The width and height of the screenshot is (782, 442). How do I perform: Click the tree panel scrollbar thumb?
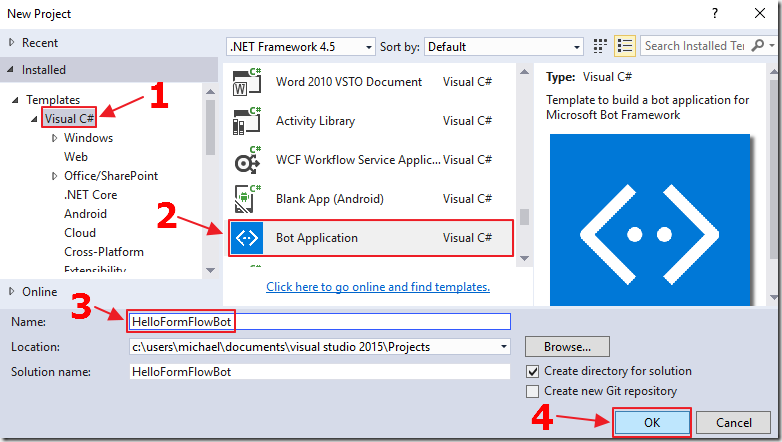click(210, 127)
